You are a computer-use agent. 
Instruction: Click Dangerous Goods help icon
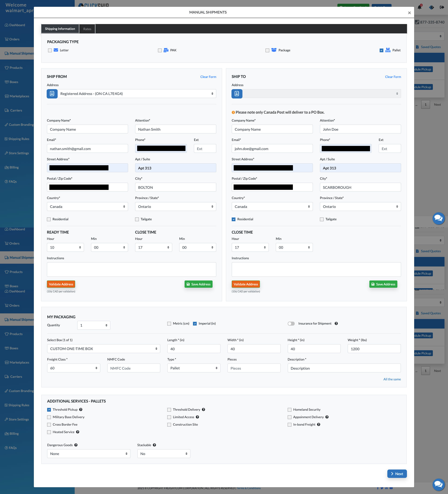click(76, 445)
